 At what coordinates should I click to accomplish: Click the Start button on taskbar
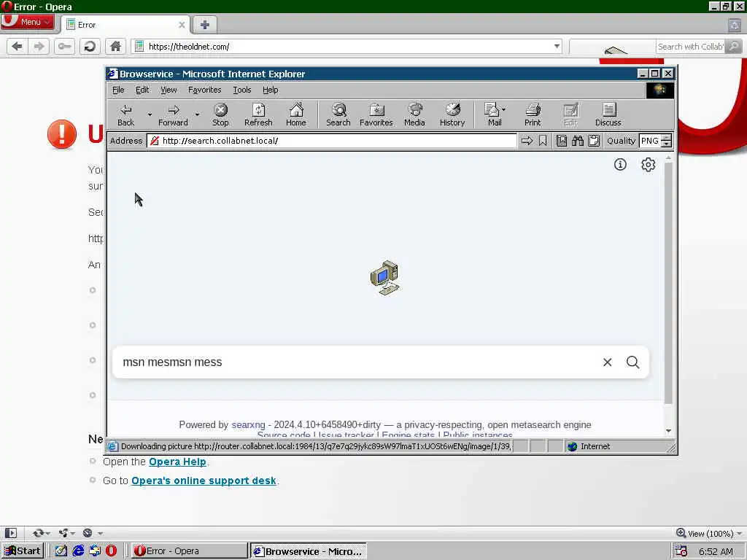click(23, 551)
